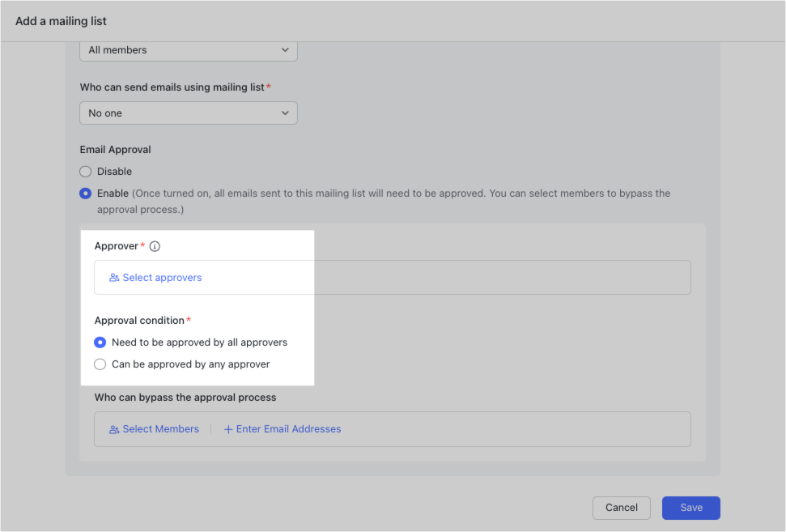Click Select Members under bypass approval
The width and height of the screenshot is (786, 532).
(160, 429)
